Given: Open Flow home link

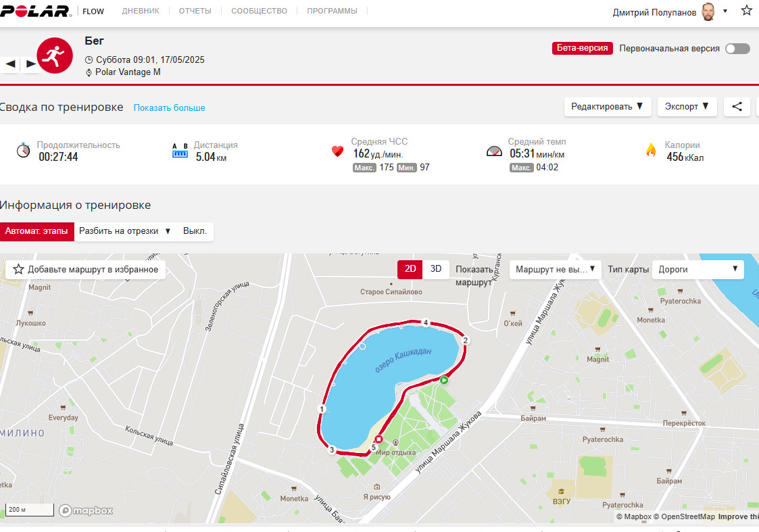Looking at the screenshot, I should 93,11.
